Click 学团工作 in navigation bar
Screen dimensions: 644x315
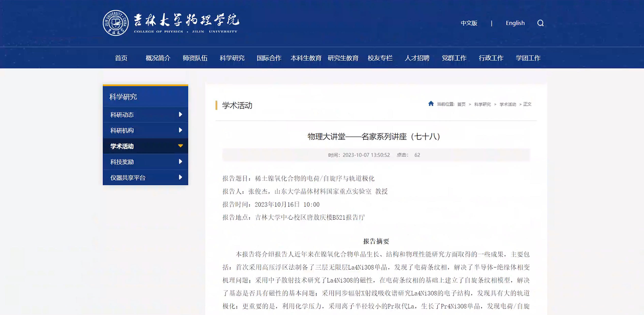point(528,58)
